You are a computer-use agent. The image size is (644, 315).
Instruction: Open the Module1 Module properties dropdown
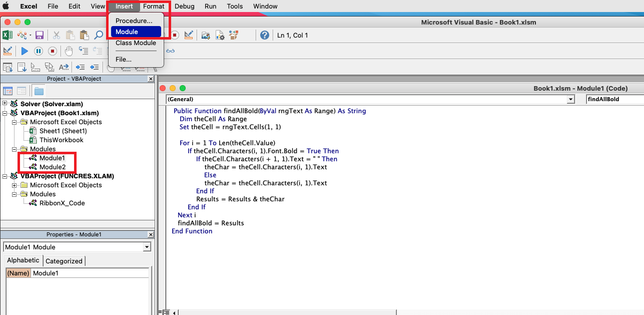click(x=147, y=247)
